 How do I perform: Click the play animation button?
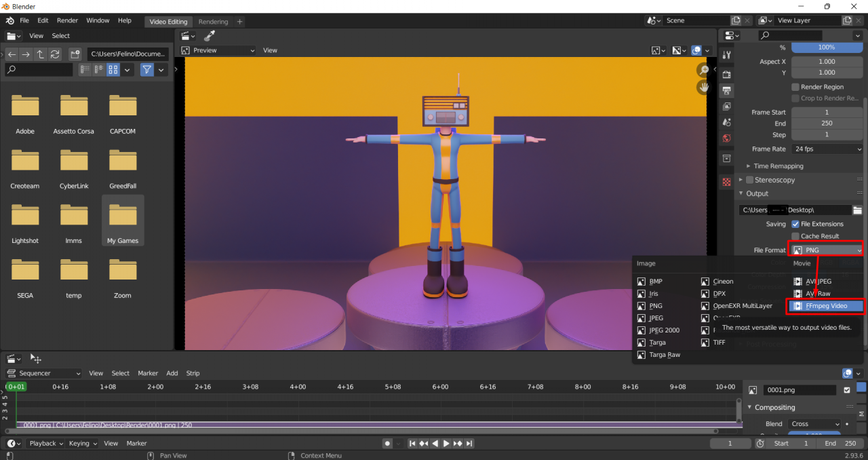[446, 444]
